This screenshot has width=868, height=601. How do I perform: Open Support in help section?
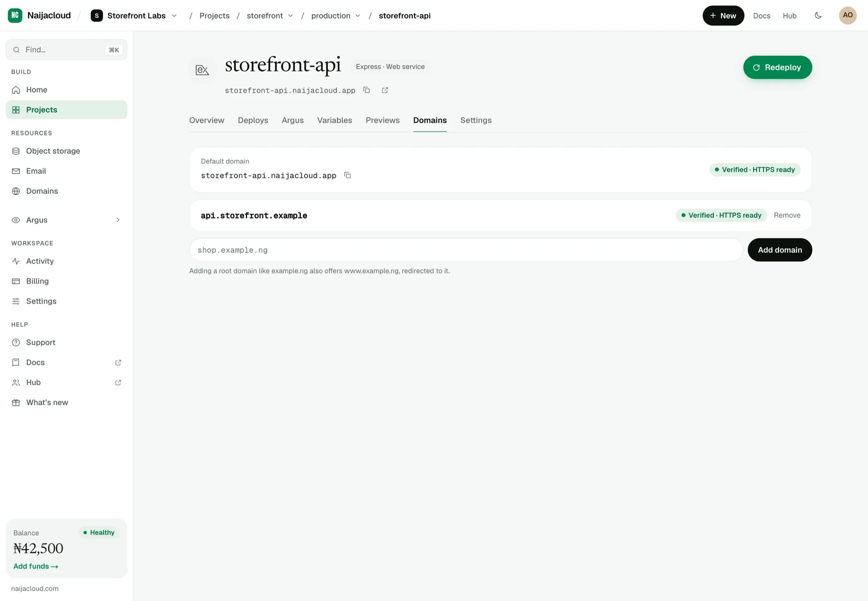(x=67, y=342)
